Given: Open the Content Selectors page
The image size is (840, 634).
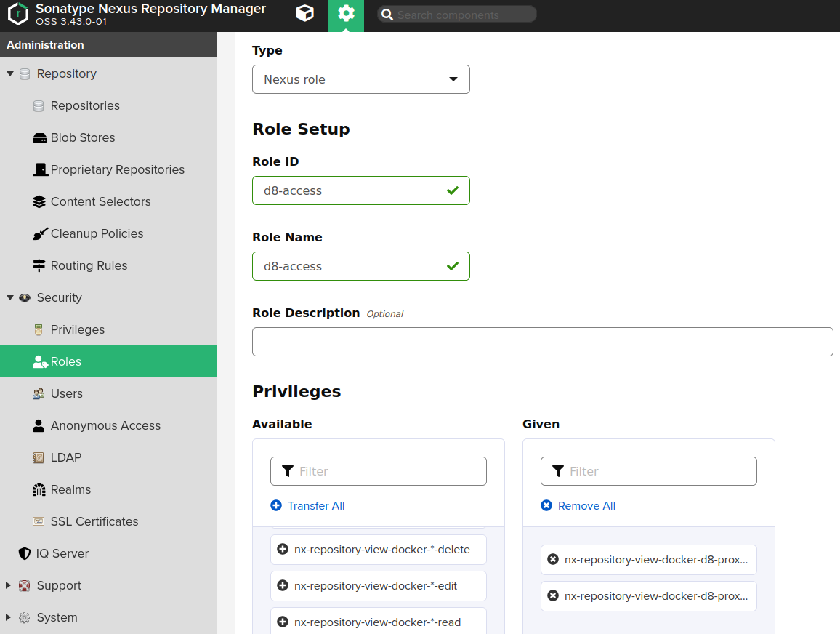Looking at the screenshot, I should pos(100,201).
